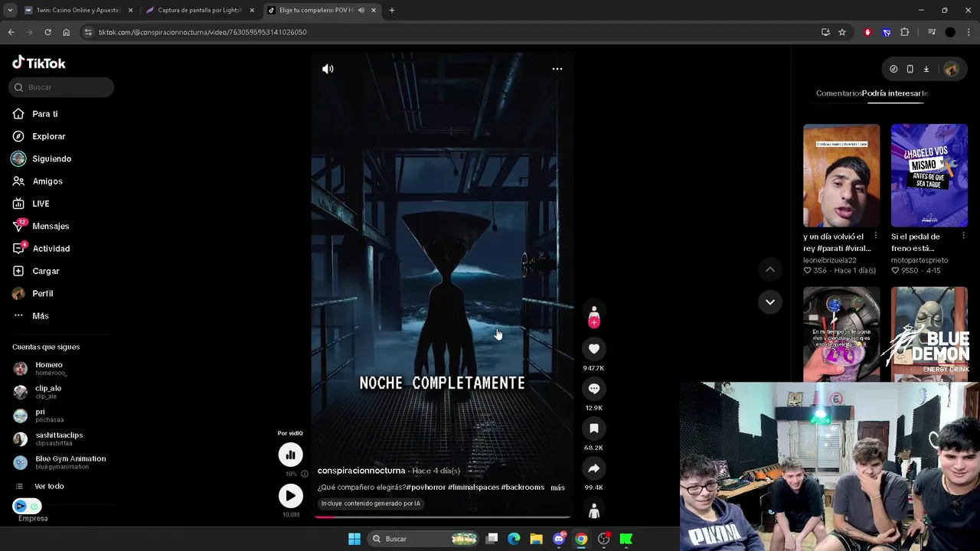Open the video three-dot options menu
Viewport: 980px width, 551px height.
[x=557, y=69]
